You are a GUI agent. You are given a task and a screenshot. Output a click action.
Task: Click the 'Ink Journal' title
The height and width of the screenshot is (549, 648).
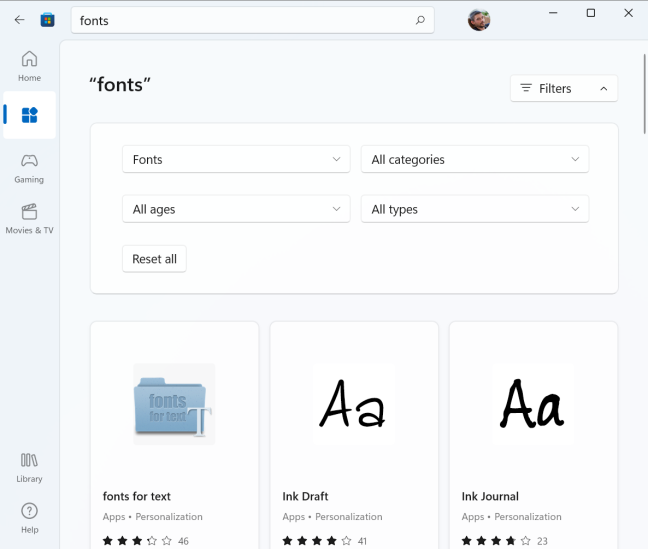pos(490,496)
